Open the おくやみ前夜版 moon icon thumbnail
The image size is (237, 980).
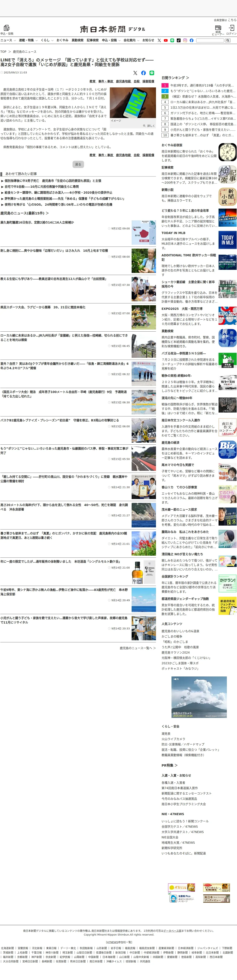[x=227, y=152]
